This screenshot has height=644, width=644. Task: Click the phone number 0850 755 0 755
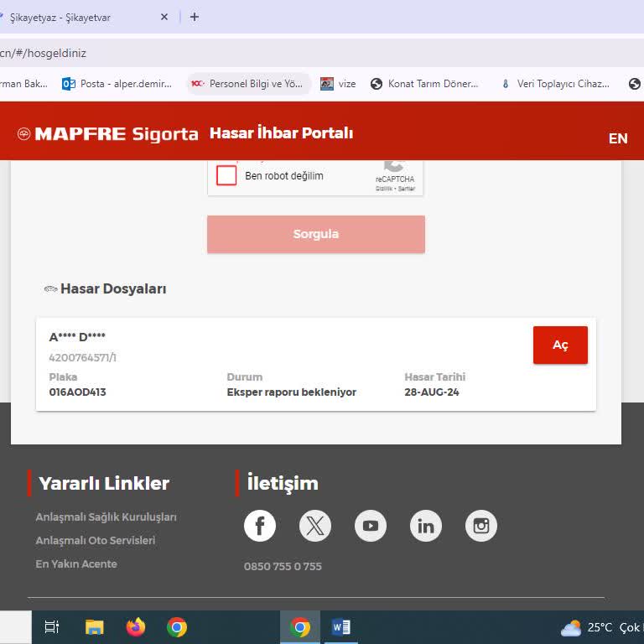tap(283, 566)
